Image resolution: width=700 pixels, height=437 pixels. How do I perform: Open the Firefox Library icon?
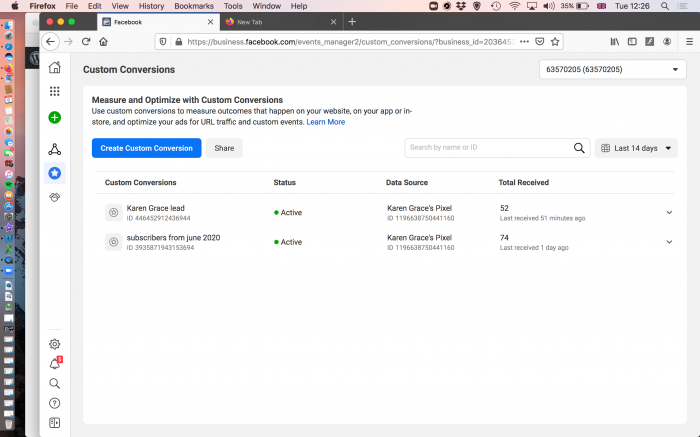615,42
